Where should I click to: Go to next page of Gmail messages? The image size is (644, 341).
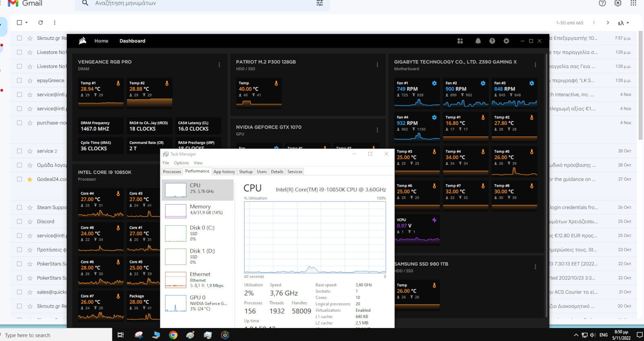point(608,23)
